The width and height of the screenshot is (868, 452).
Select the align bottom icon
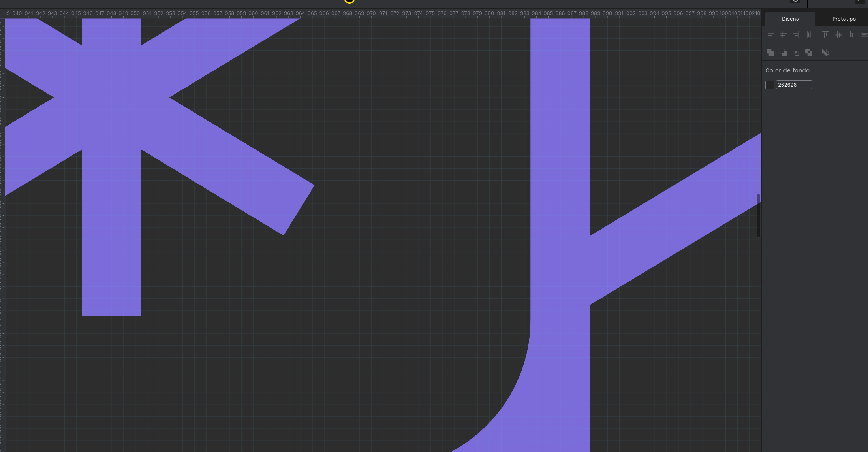click(851, 35)
